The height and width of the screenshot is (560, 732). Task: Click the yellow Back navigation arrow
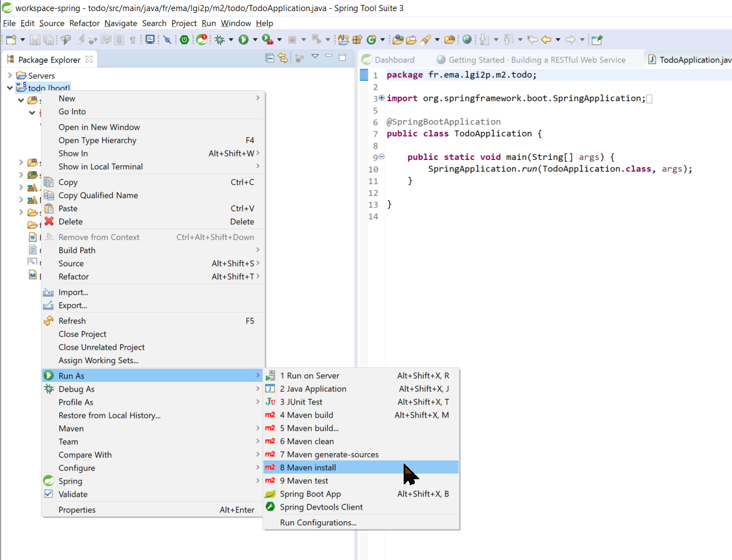(547, 39)
